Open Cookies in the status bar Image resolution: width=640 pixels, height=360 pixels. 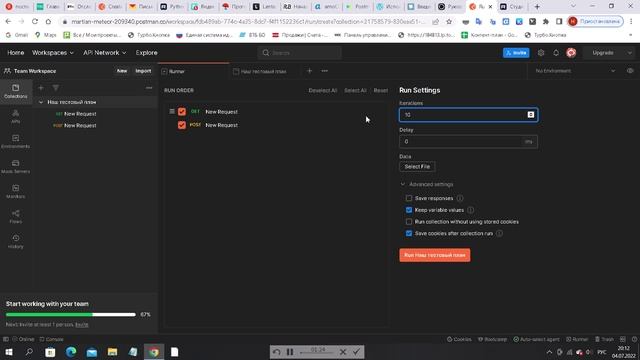coord(459,339)
